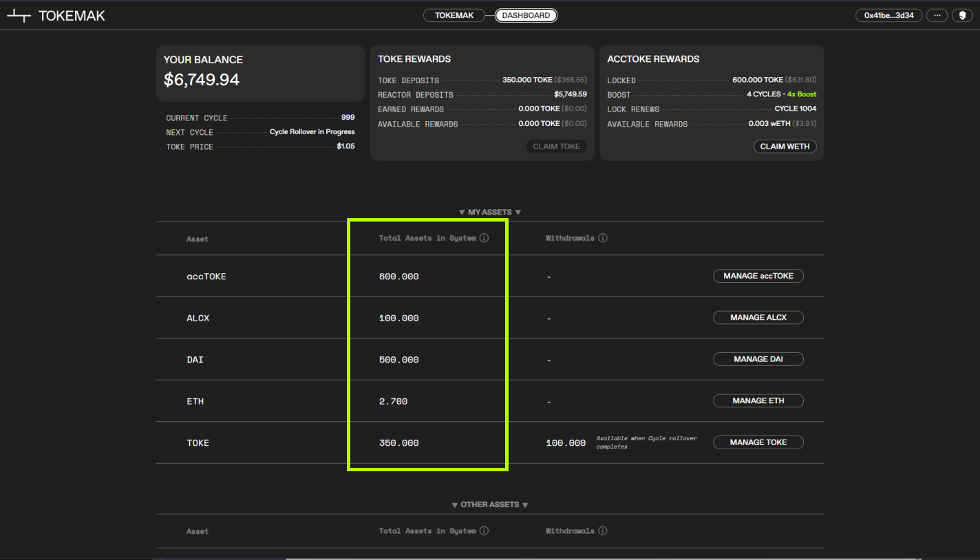Click MANAGE accTOKE button
Viewport: 980px width, 560px height.
point(758,276)
